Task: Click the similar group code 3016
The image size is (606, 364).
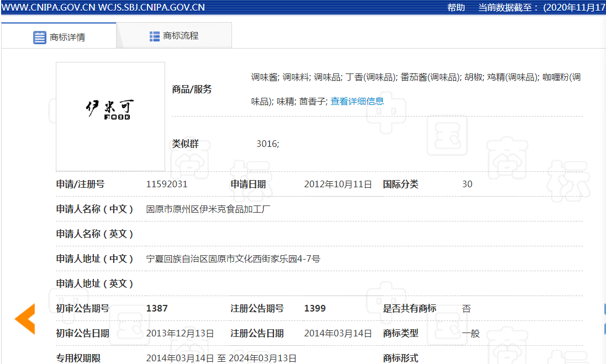Action: coord(267,144)
